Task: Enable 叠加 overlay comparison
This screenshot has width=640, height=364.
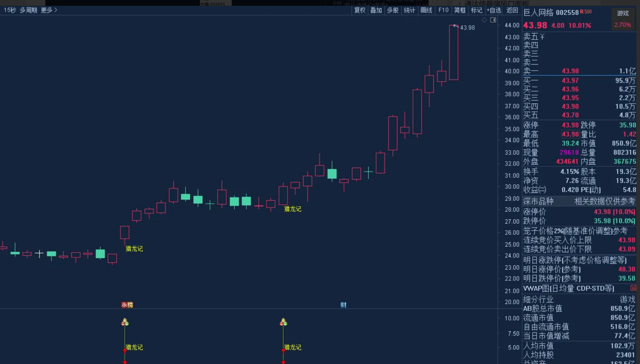Action: point(376,10)
